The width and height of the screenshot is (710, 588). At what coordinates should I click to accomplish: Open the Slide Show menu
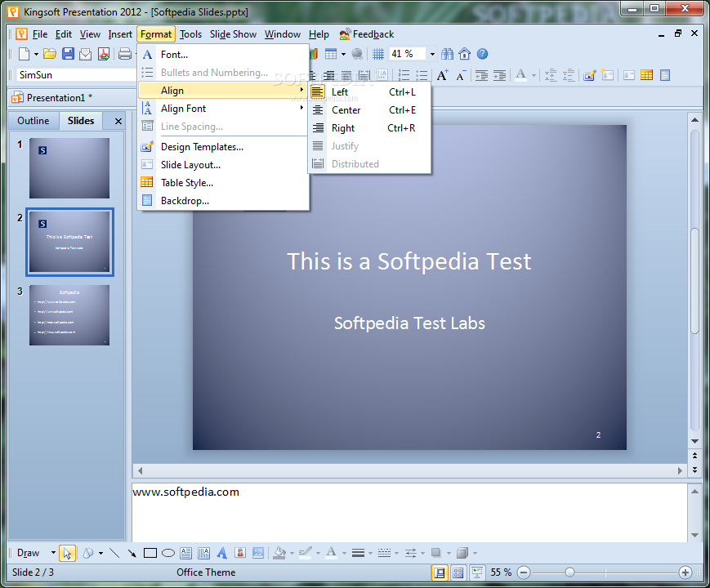pos(233,34)
